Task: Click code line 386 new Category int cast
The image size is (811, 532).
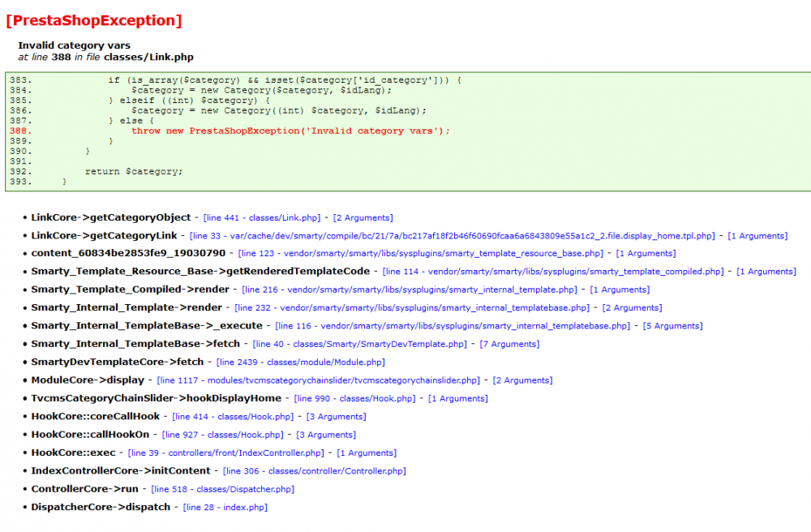Action: coord(279,110)
